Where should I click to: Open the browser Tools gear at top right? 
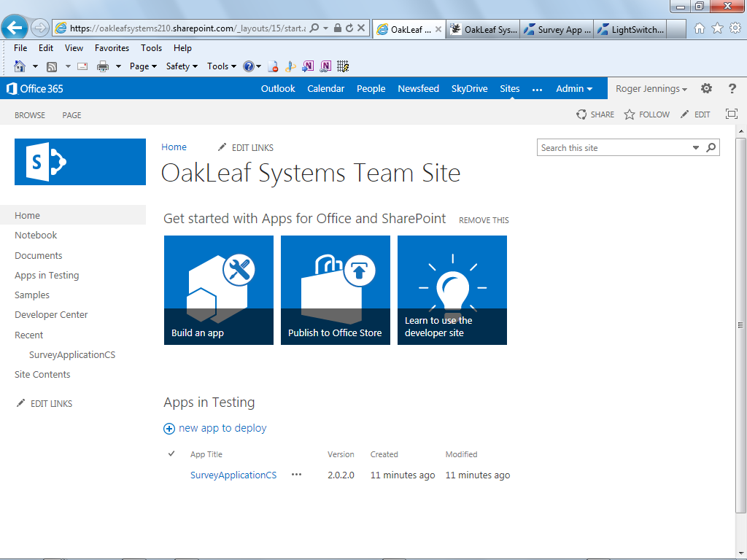[x=735, y=28]
